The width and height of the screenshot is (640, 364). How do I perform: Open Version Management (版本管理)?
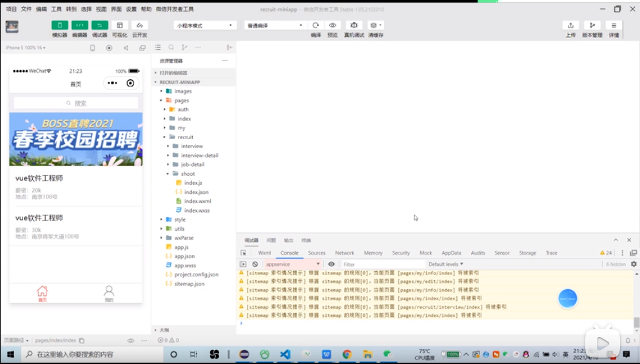point(592,25)
